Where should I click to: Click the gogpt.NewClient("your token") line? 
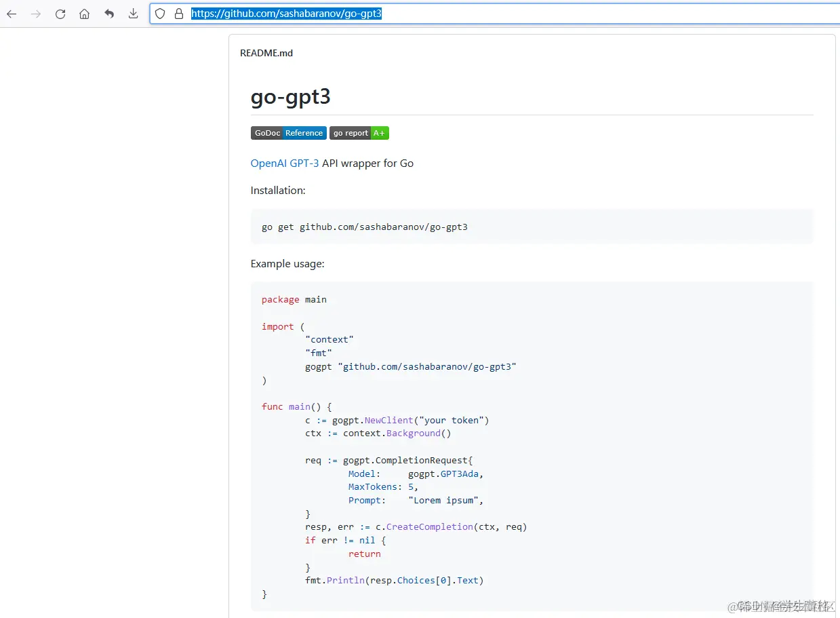tap(397, 420)
